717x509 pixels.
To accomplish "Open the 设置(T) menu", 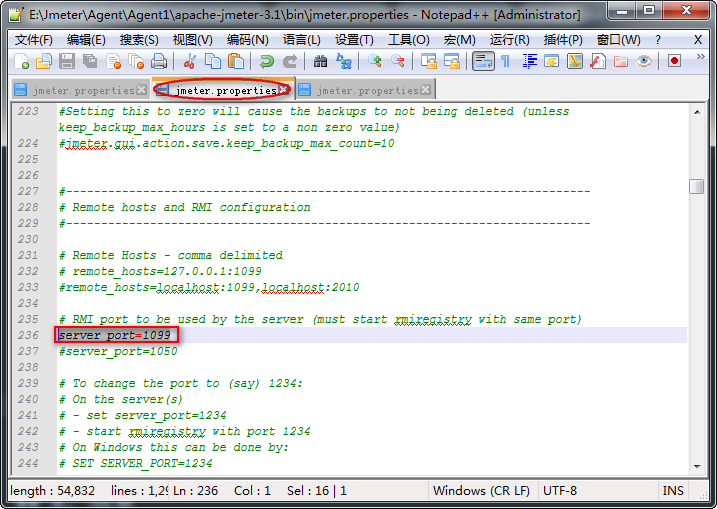I will pyautogui.click(x=354, y=40).
